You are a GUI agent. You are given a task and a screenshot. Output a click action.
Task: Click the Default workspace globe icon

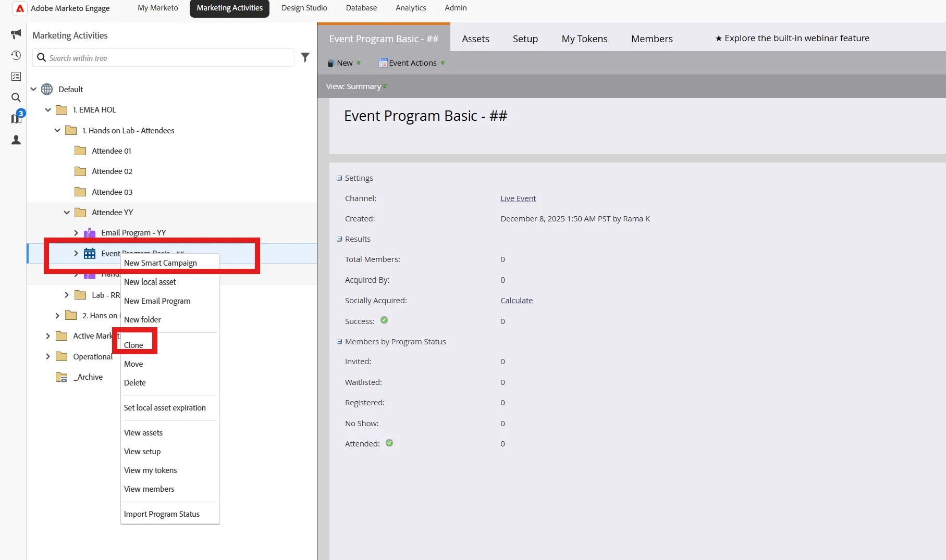click(x=47, y=89)
